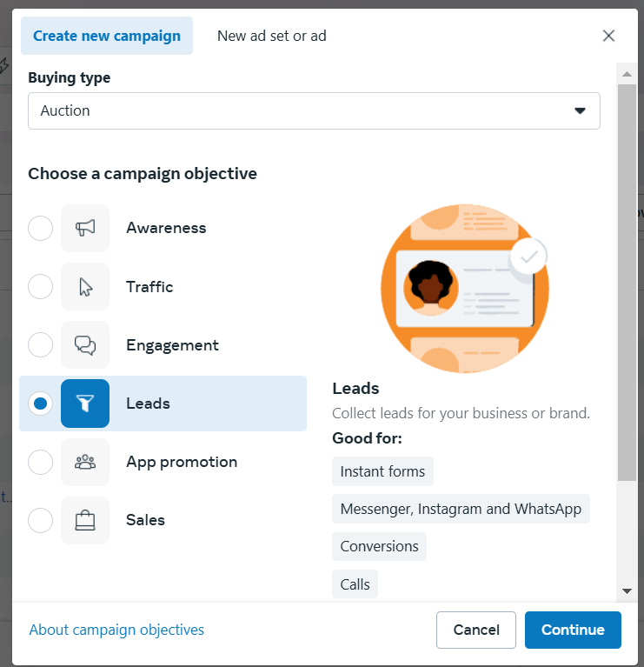The width and height of the screenshot is (644, 667).
Task: Click the Awareness megaphone icon
Action: (x=85, y=228)
